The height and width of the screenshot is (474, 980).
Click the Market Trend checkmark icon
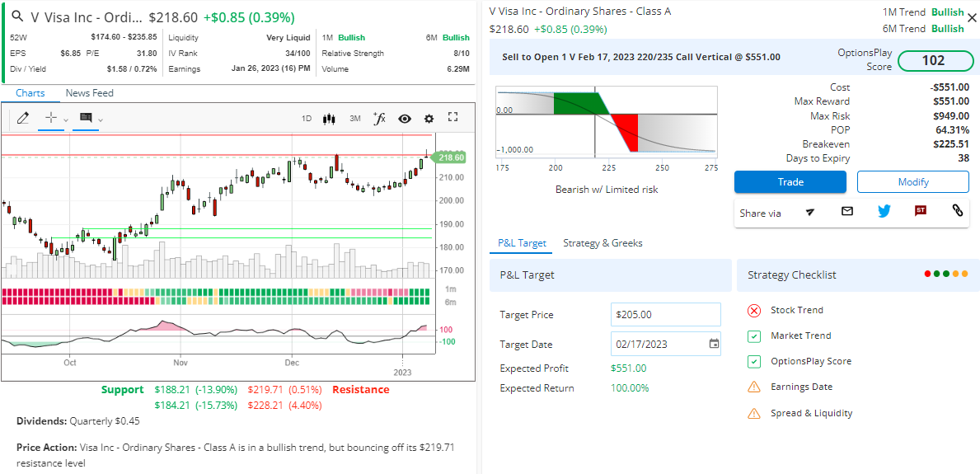point(754,336)
